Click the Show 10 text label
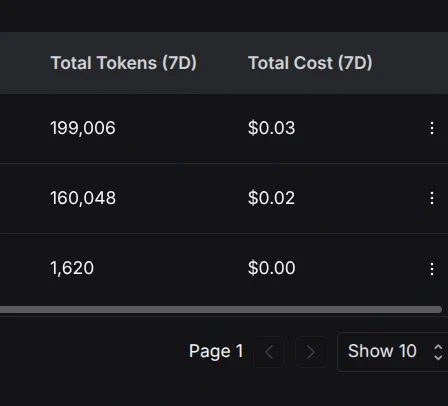448x406 pixels. 382,351
